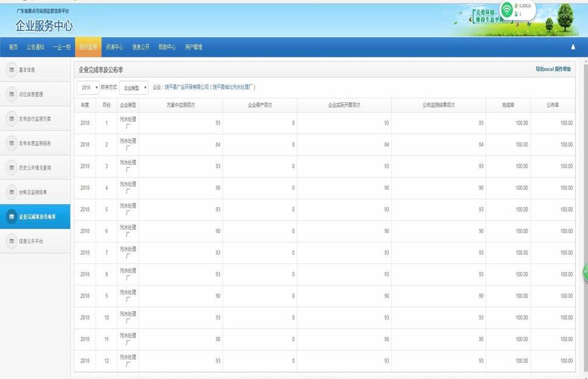The height and width of the screenshot is (379, 588).
Task: Click the user profile icon in navbar
Action: 573,47
